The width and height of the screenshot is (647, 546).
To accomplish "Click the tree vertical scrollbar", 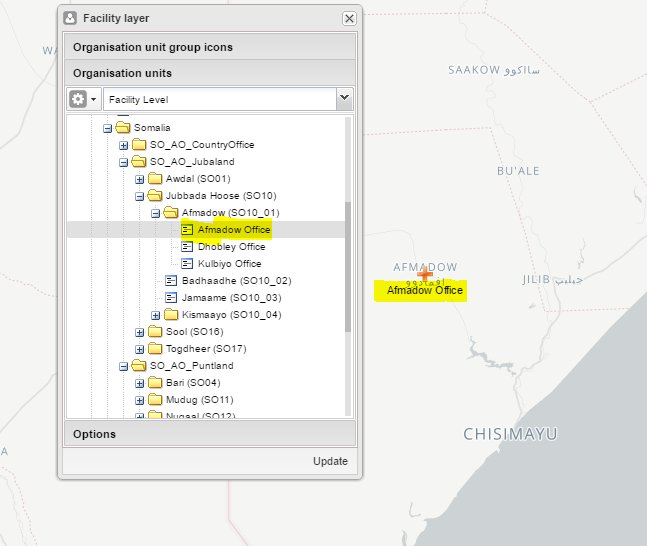I will point(348,265).
